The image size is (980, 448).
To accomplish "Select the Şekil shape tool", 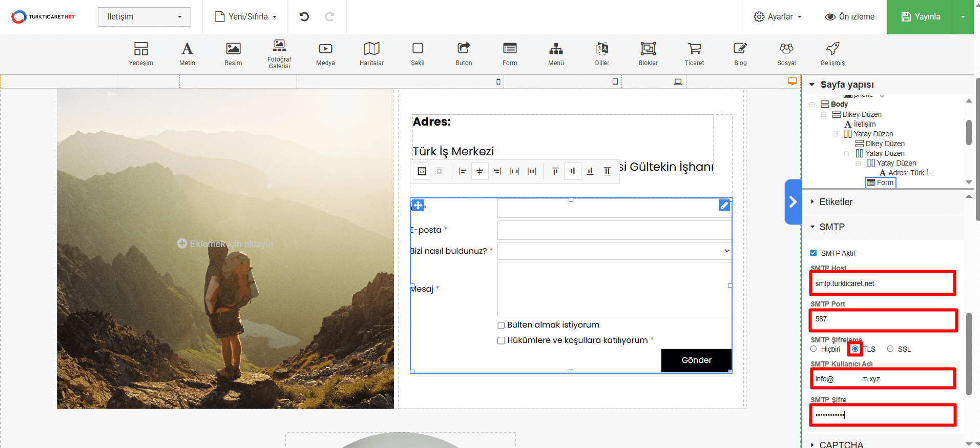I will [x=418, y=54].
